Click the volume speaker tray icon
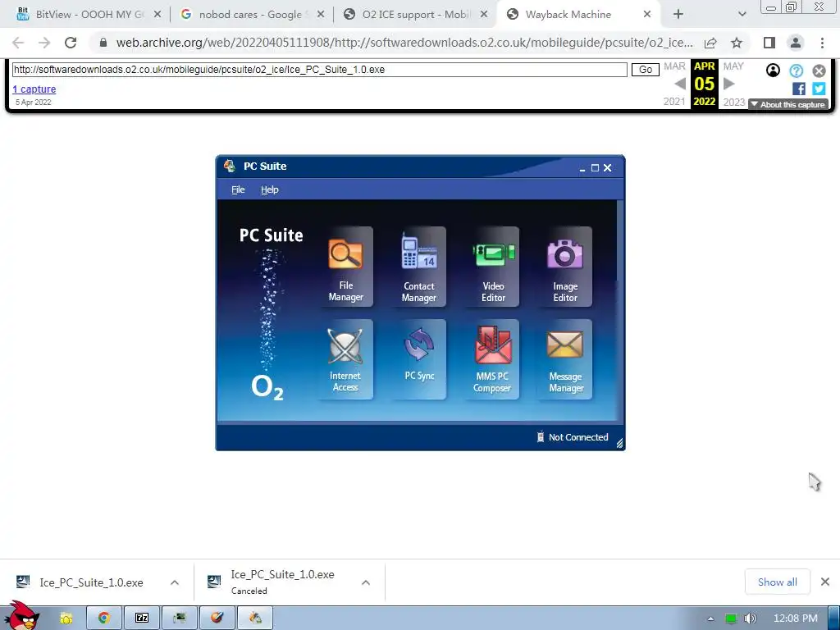Image resolution: width=840 pixels, height=630 pixels. pyautogui.click(x=751, y=619)
